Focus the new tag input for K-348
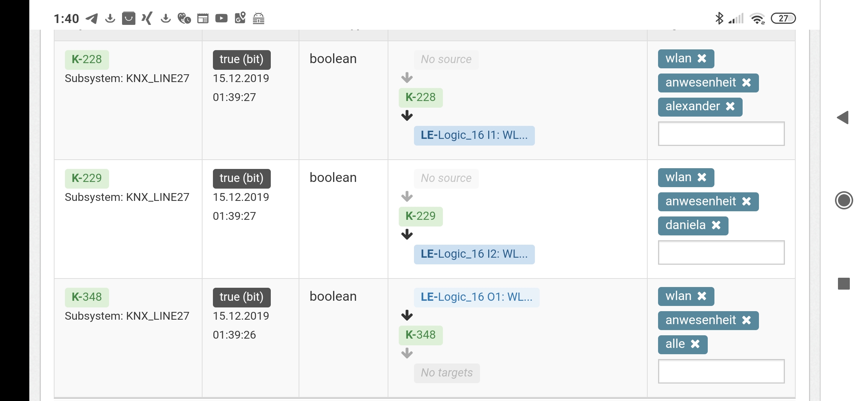The image size is (868, 401). [721, 371]
